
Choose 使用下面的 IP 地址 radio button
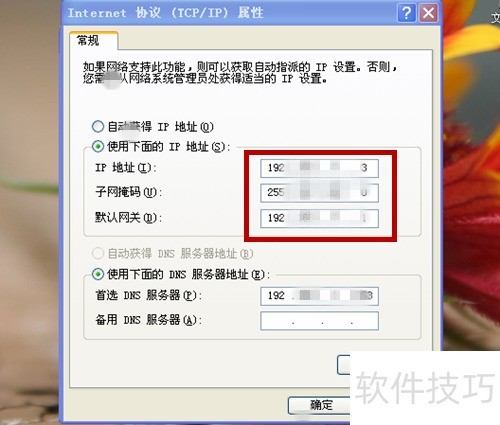click(98, 146)
